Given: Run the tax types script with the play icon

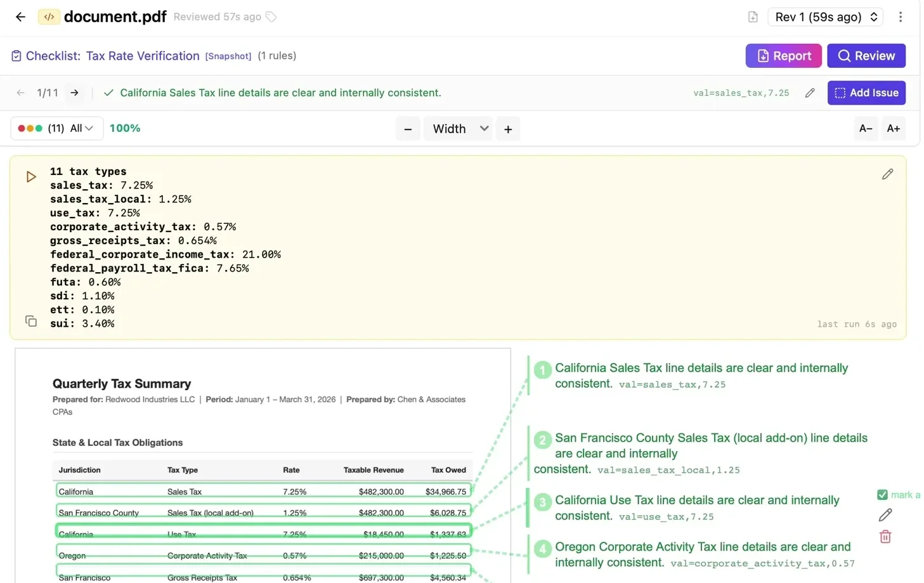Looking at the screenshot, I should 31,177.
